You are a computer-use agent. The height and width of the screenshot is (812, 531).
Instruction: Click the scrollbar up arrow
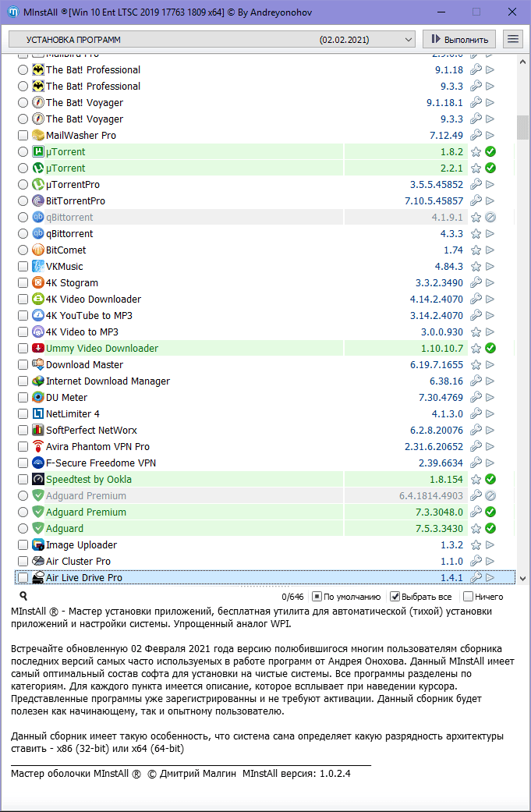pos(522,62)
